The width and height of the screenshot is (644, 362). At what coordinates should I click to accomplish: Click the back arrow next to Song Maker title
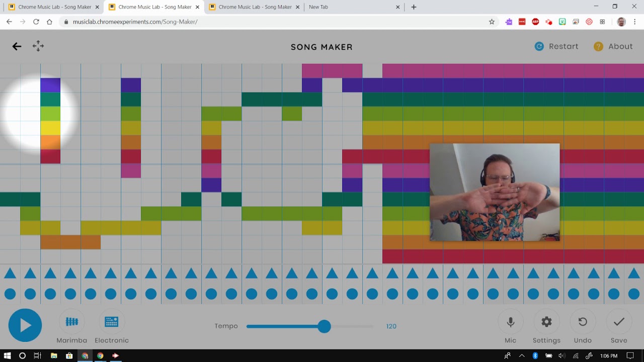17,46
